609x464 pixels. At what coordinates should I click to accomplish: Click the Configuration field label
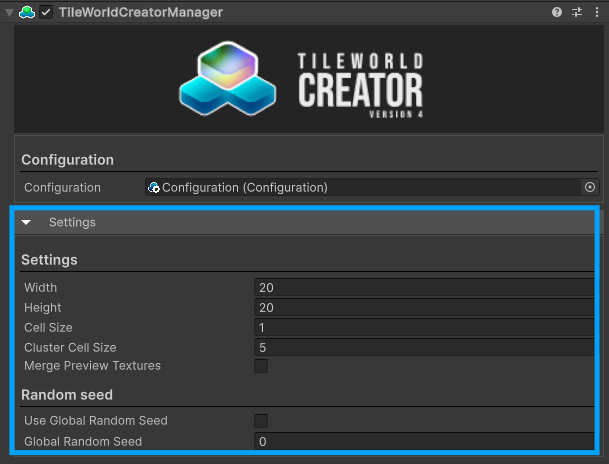tap(63, 188)
